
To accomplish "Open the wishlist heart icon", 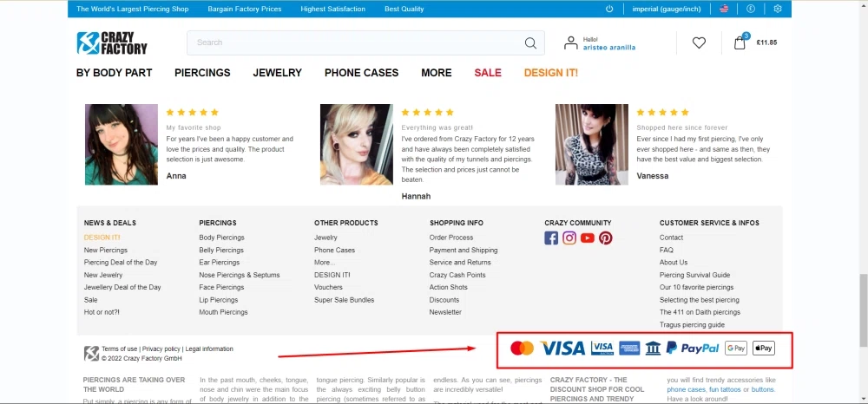I will (x=699, y=42).
